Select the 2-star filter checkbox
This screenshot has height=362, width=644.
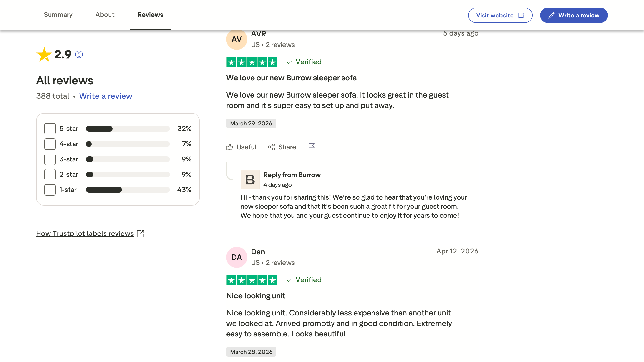pos(50,175)
